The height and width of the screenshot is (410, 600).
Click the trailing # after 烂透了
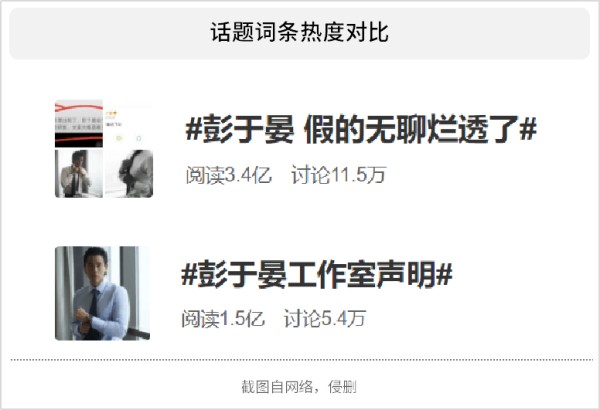pos(528,129)
